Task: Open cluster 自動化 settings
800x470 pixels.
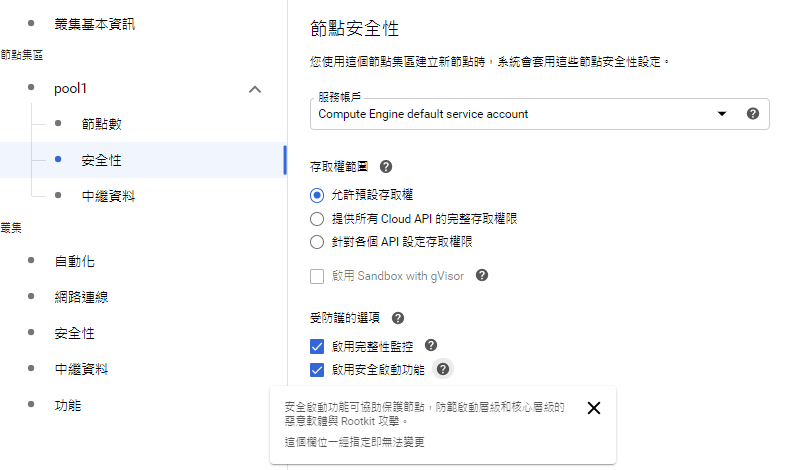Action: [74, 262]
